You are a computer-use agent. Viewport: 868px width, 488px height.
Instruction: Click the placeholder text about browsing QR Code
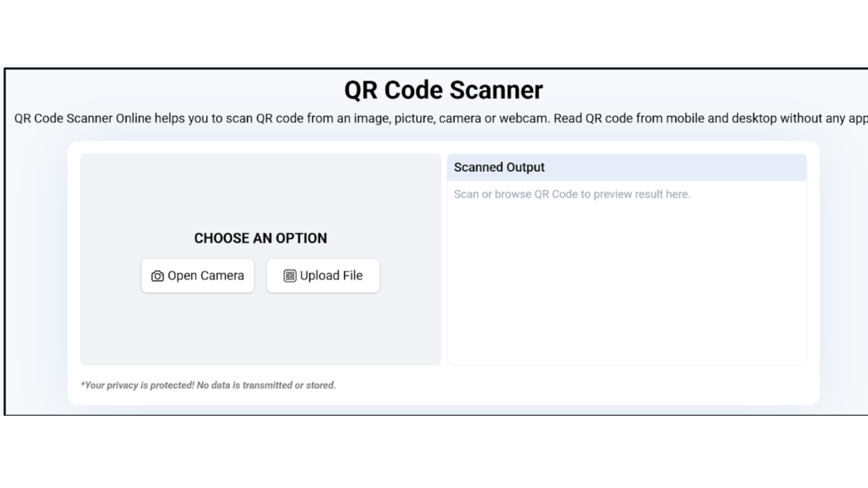[572, 194]
